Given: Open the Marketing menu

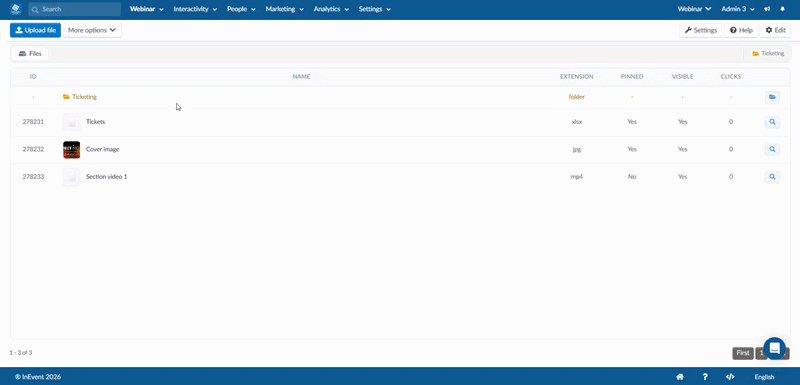Looking at the screenshot, I should pyautogui.click(x=285, y=9).
